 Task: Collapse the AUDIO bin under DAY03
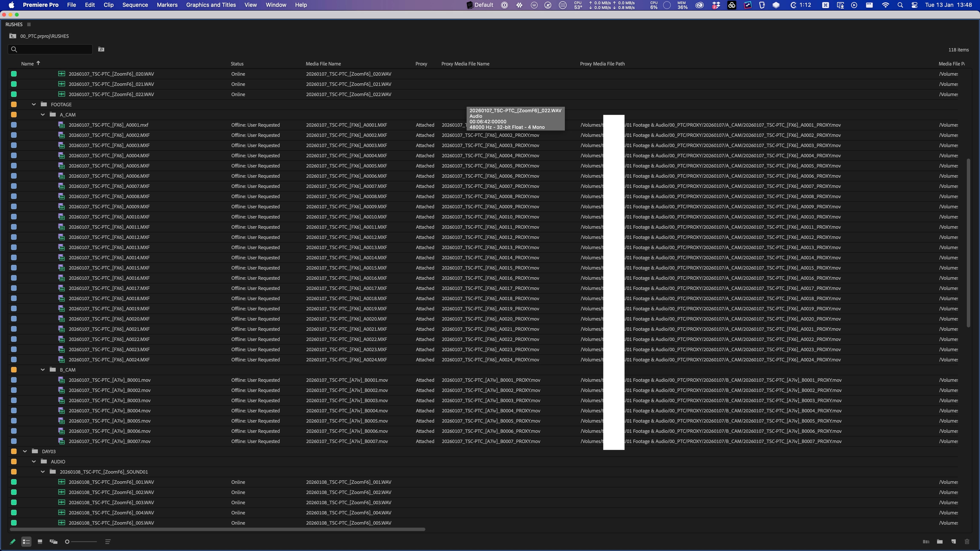(x=34, y=462)
